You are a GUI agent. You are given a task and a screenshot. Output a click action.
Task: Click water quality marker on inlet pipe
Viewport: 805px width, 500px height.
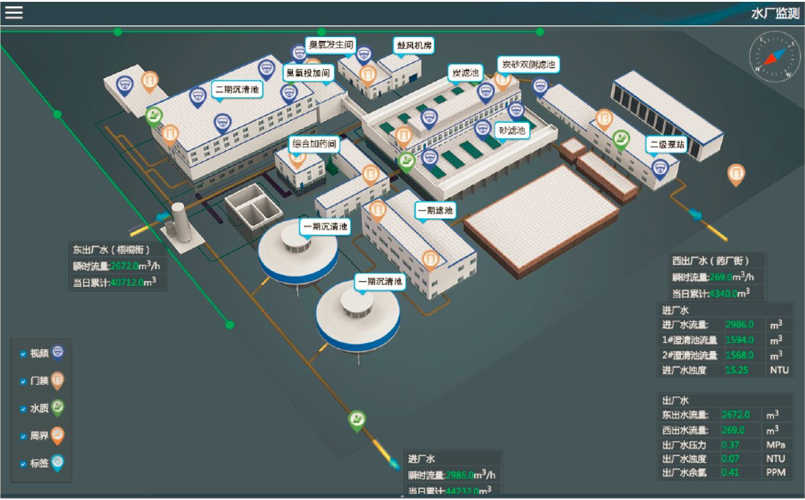pyautogui.click(x=357, y=420)
